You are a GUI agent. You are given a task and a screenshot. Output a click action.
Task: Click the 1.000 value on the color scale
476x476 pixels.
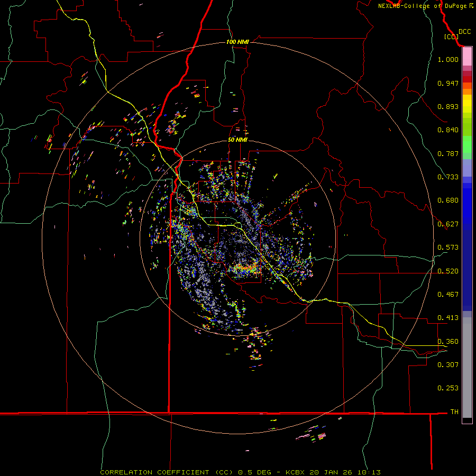tap(448, 59)
